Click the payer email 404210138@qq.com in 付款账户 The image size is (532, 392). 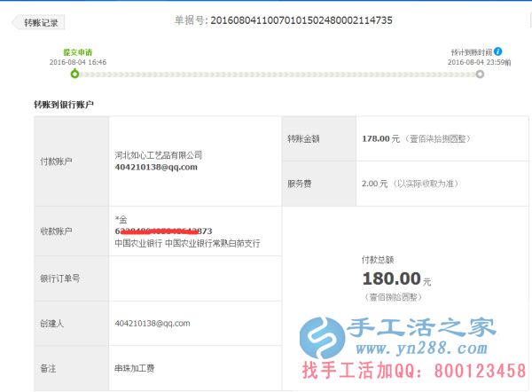[156, 167]
